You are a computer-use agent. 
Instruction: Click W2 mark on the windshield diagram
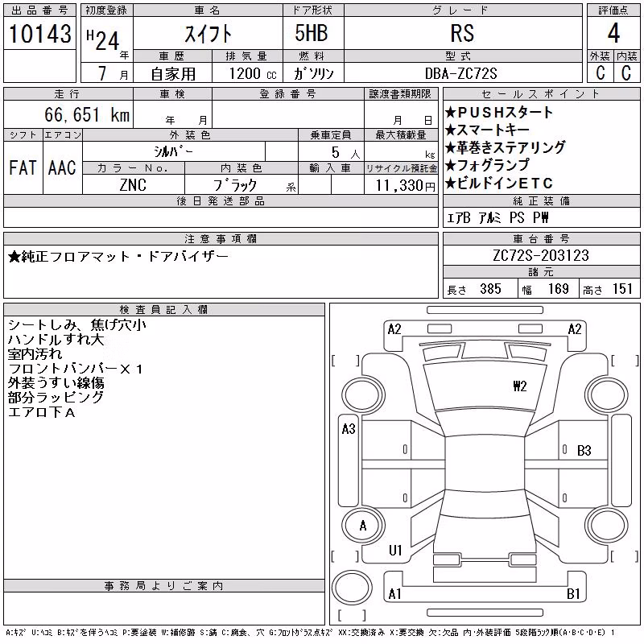[x=519, y=386]
